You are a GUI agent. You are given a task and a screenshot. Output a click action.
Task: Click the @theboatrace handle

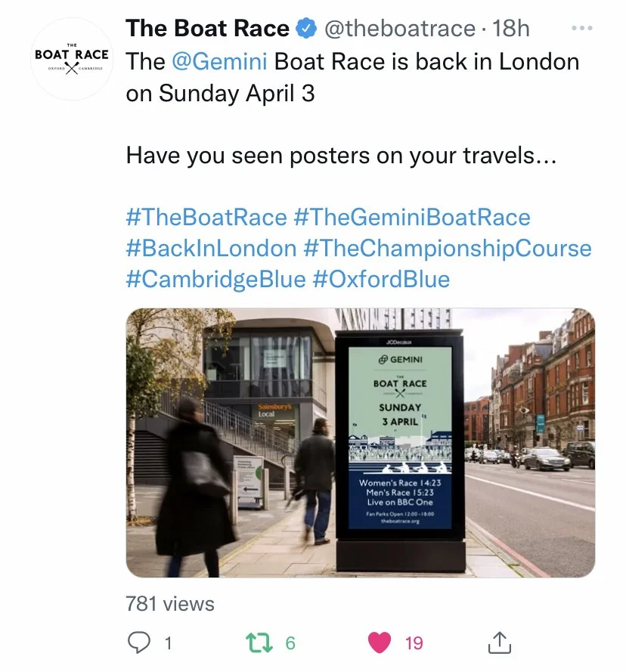[x=400, y=29]
